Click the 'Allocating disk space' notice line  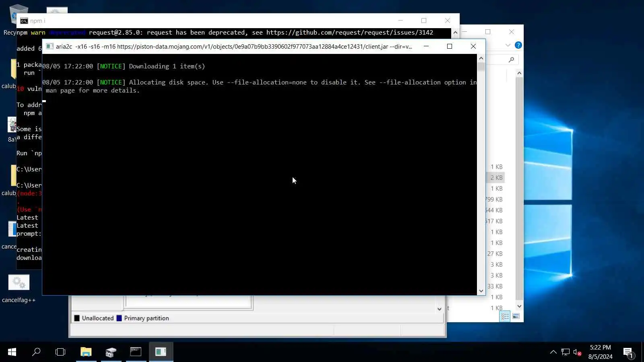point(260,86)
